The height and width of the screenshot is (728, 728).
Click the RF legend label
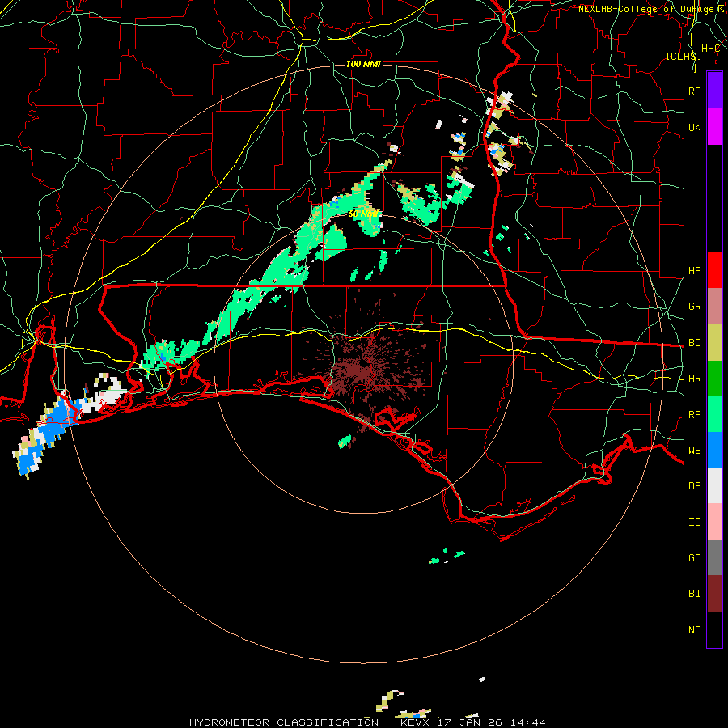click(x=694, y=91)
